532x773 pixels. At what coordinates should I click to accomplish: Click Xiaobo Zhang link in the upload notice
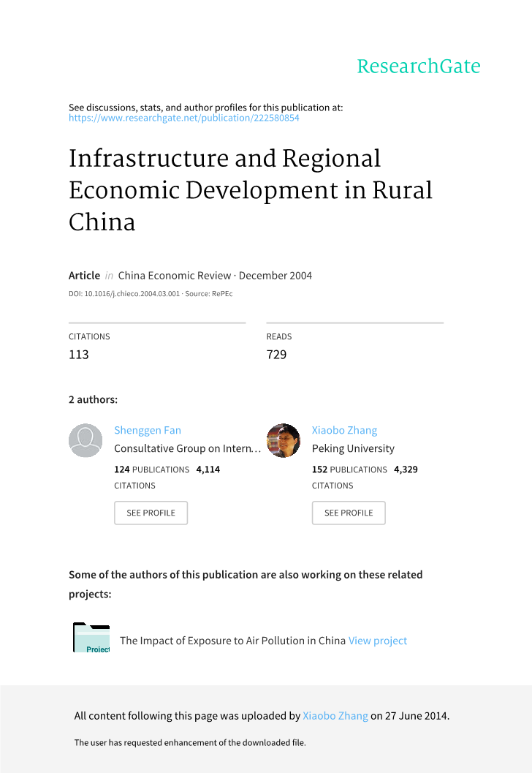click(335, 716)
